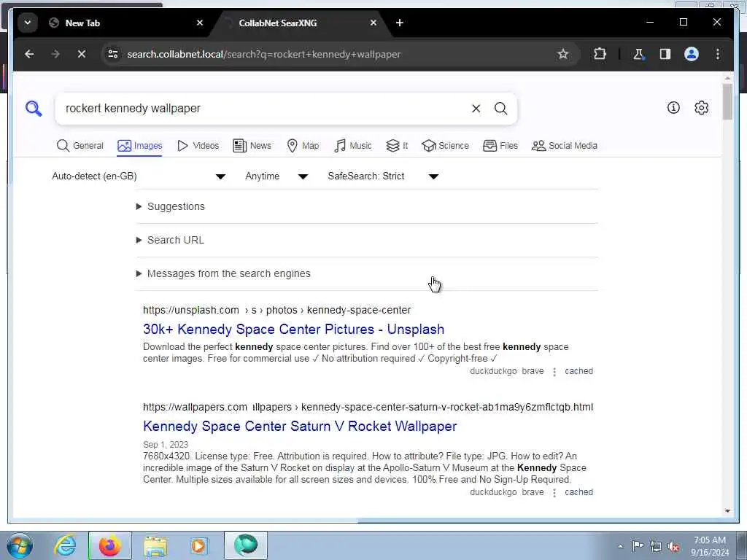Close the New Tab tab
The width and height of the screenshot is (747, 560).
tap(200, 23)
